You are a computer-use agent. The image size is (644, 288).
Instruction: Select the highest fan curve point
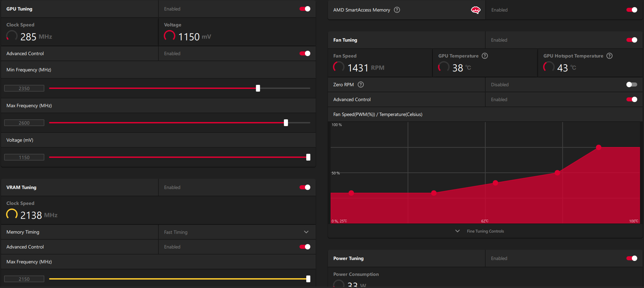[599, 147]
